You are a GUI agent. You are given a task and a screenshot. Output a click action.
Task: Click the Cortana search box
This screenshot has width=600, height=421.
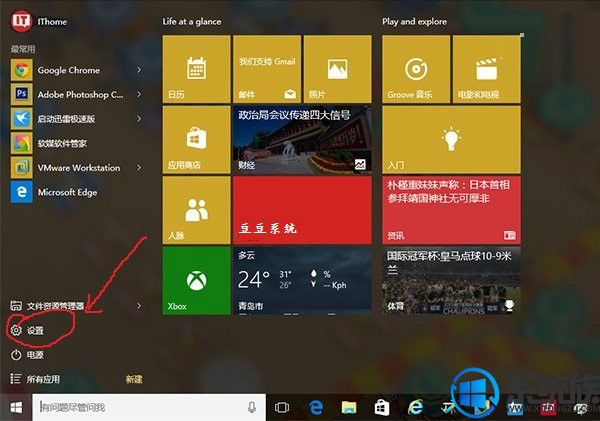(149, 408)
